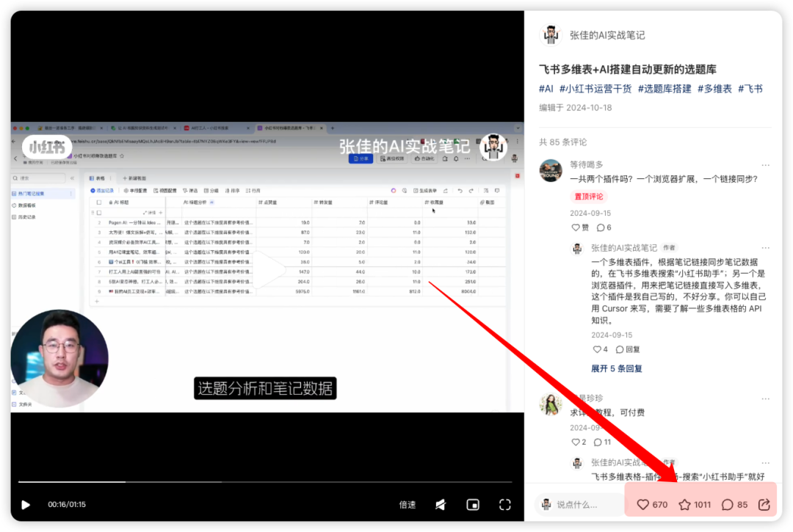This screenshot has height=532, width=793.
Task: Click the large play overlay on video
Action: tap(269, 269)
